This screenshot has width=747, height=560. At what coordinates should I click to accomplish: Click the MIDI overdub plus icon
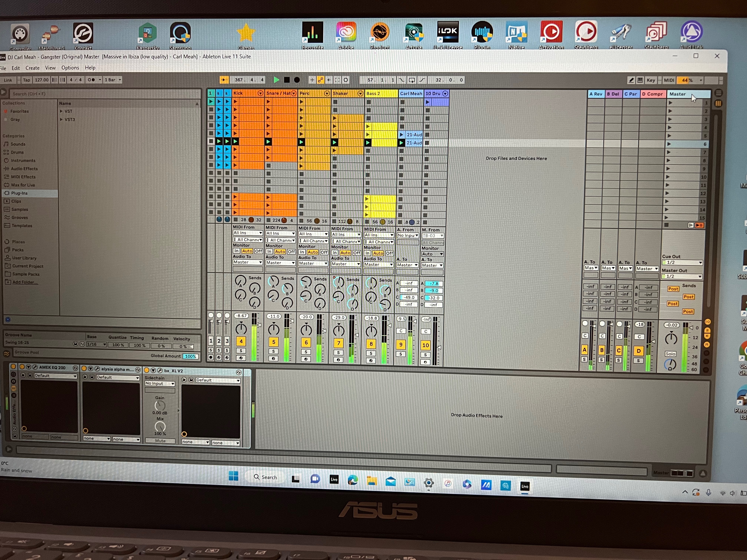pyautogui.click(x=312, y=80)
